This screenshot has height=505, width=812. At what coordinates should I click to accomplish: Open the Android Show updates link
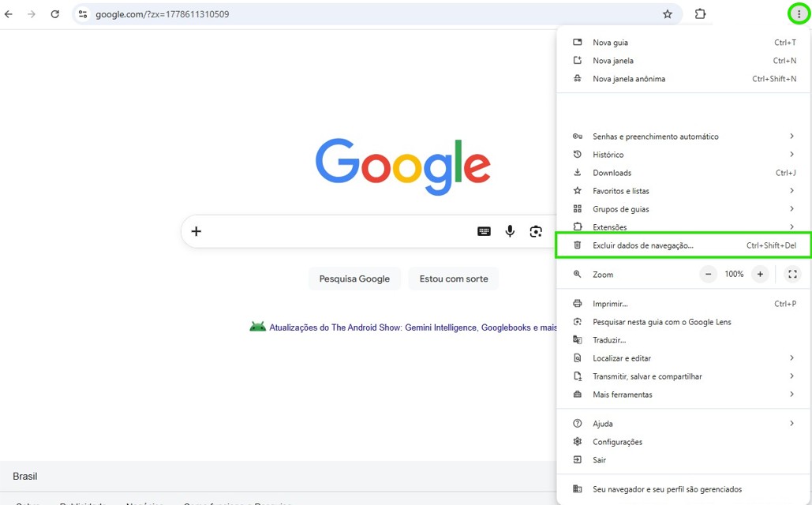[x=413, y=327]
